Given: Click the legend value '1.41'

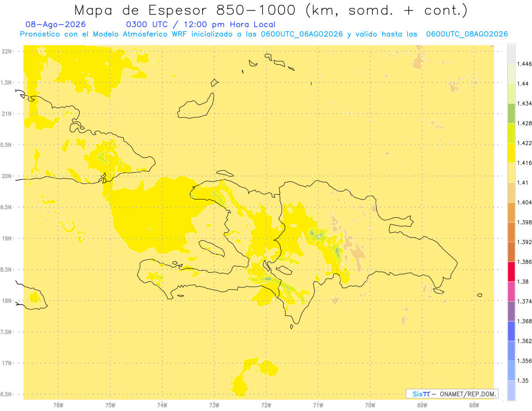Looking at the screenshot, I should 523,183.
